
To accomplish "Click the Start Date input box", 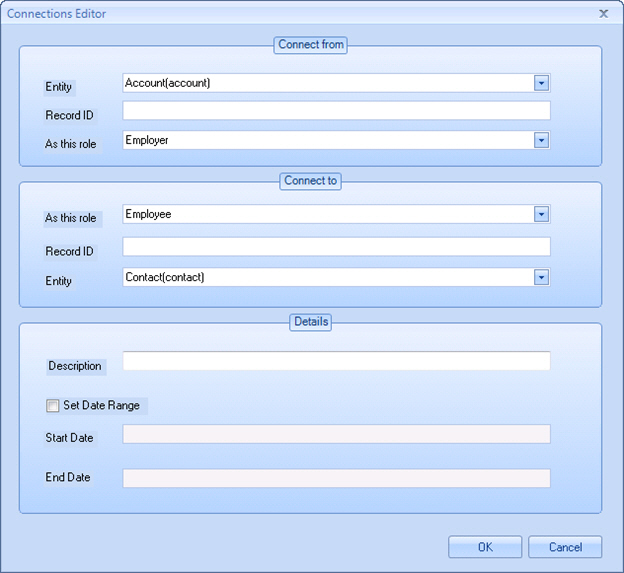I will [336, 434].
